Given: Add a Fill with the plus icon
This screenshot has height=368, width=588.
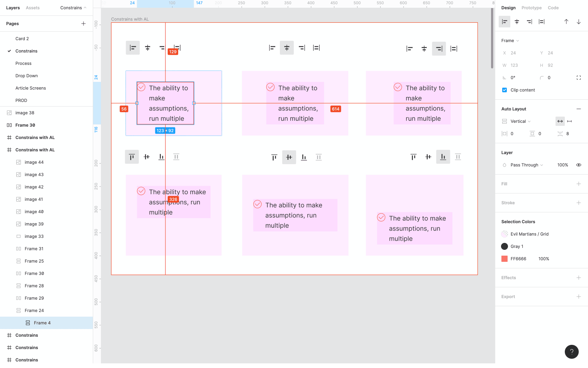Looking at the screenshot, I should click(579, 184).
